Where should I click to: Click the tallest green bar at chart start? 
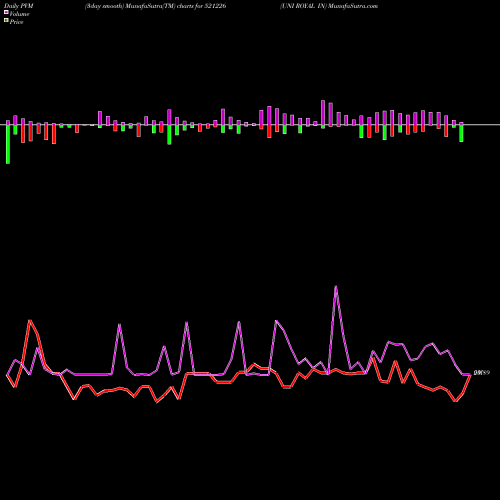pyautogui.click(x=8, y=144)
